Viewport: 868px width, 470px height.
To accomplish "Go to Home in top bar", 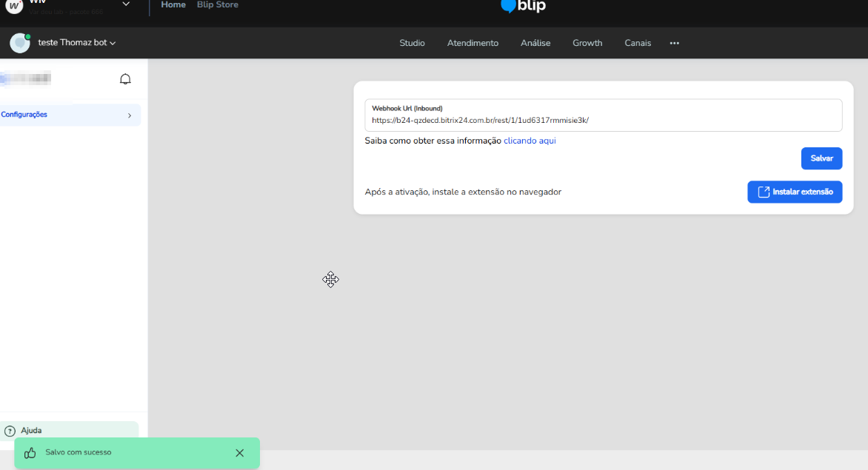I will (173, 4).
